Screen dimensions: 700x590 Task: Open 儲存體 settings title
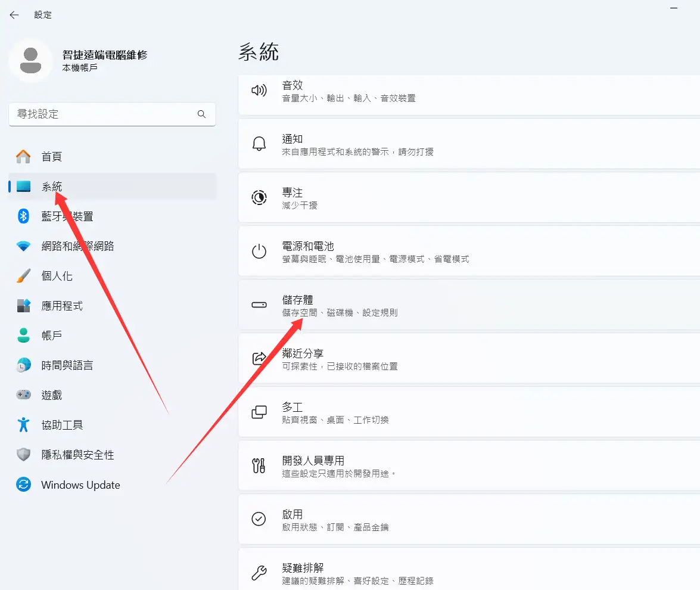tap(298, 300)
